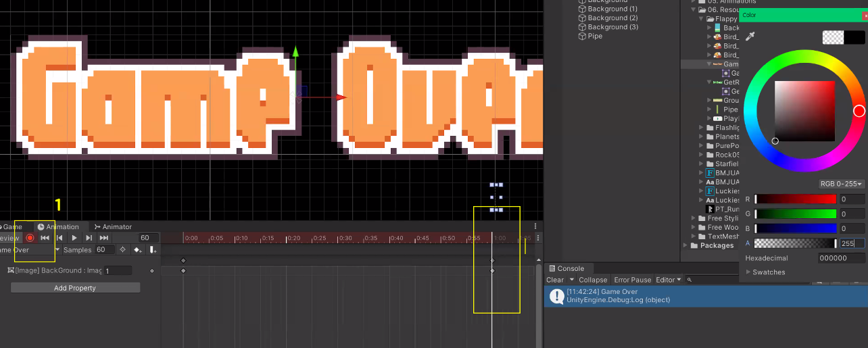Select Background (2) in Hierarchy
This screenshot has height=348, width=868.
point(608,18)
